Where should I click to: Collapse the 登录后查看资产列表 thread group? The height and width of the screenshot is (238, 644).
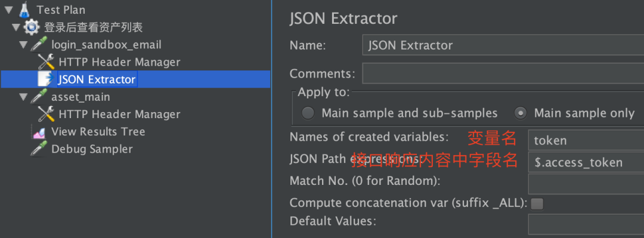17,27
